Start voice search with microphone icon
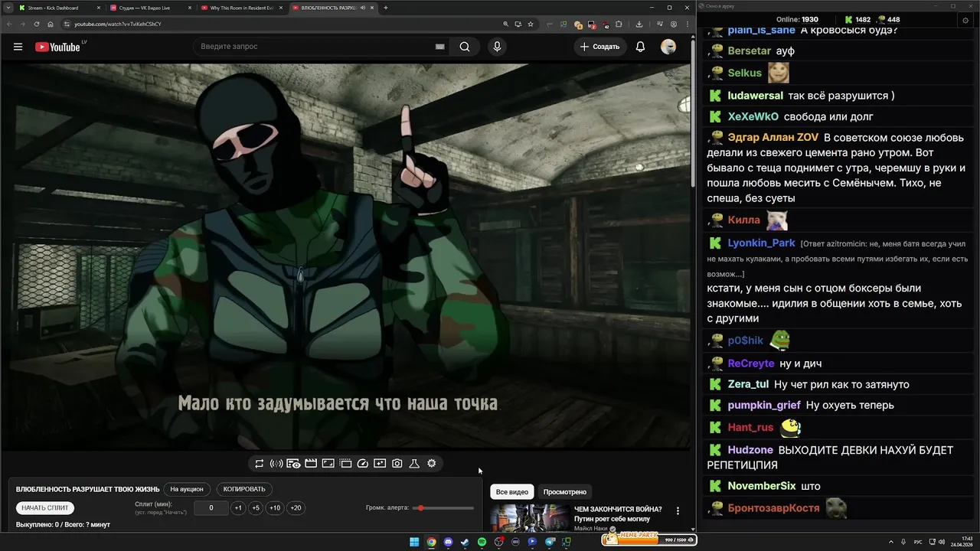980x551 pixels. (x=497, y=47)
